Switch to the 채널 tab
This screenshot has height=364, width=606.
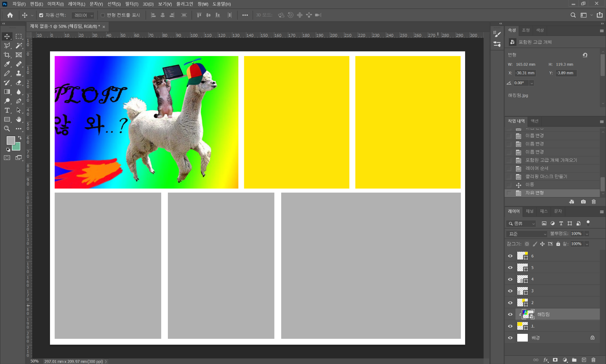click(529, 211)
